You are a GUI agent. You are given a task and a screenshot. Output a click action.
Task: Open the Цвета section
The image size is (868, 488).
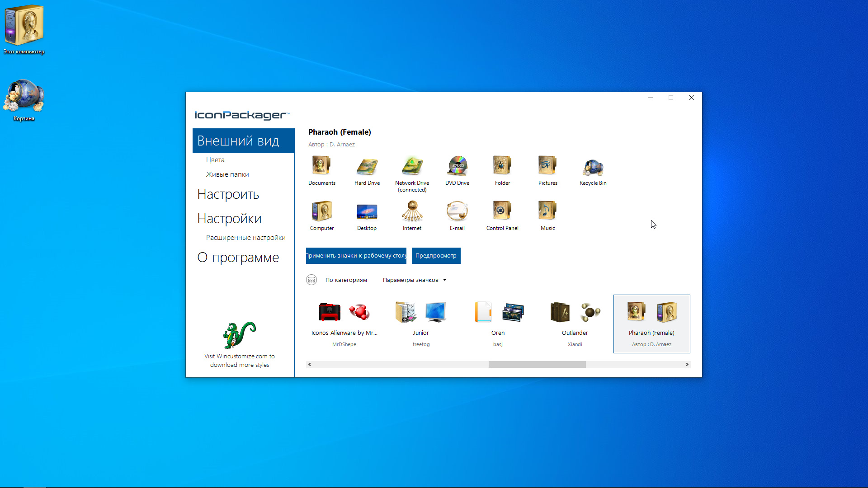click(215, 160)
